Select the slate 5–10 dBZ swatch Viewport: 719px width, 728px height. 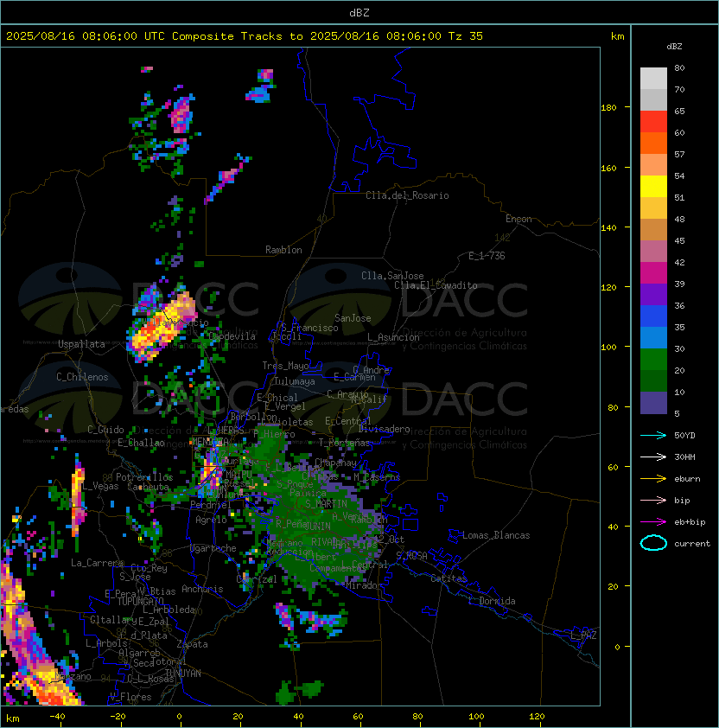pyautogui.click(x=653, y=403)
